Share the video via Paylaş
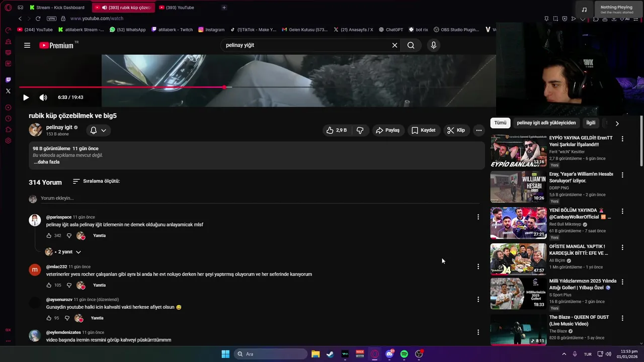The width and height of the screenshot is (644, 362). click(x=387, y=130)
